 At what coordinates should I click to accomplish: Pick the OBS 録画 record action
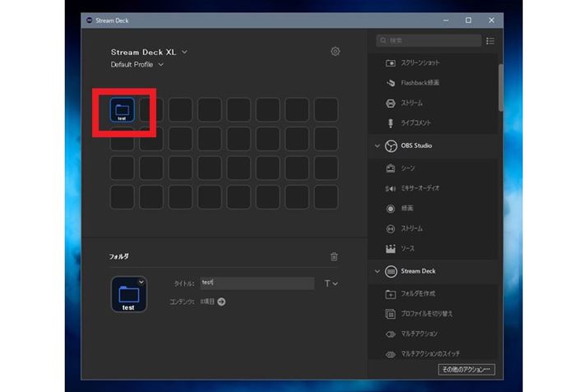coord(408,209)
